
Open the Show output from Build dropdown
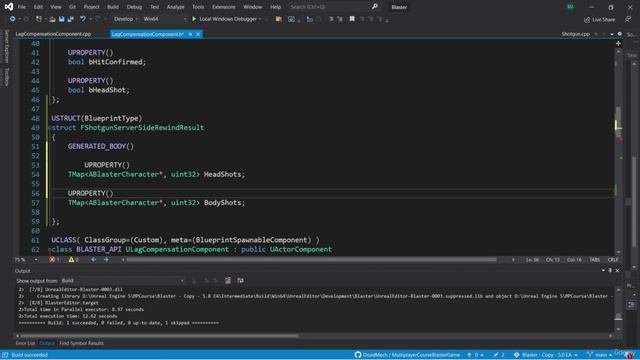pos(122,280)
